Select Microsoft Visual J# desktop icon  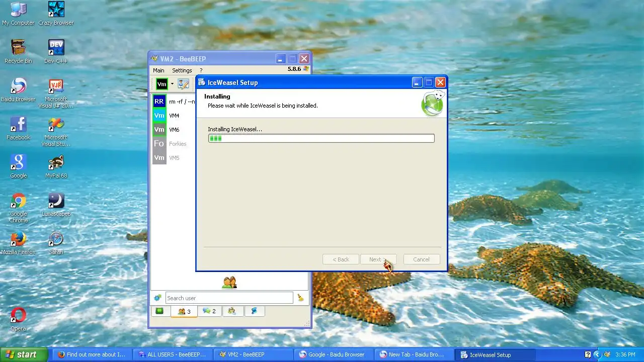click(56, 94)
